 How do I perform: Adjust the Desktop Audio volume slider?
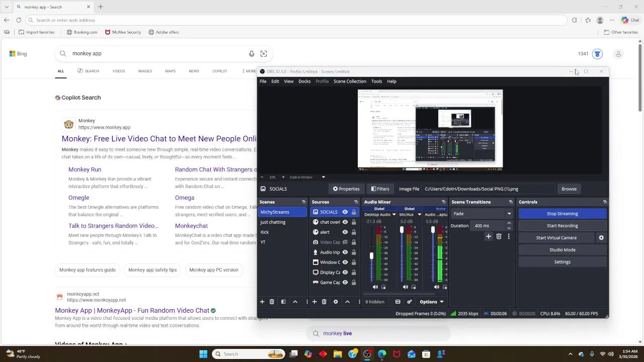[371, 255]
